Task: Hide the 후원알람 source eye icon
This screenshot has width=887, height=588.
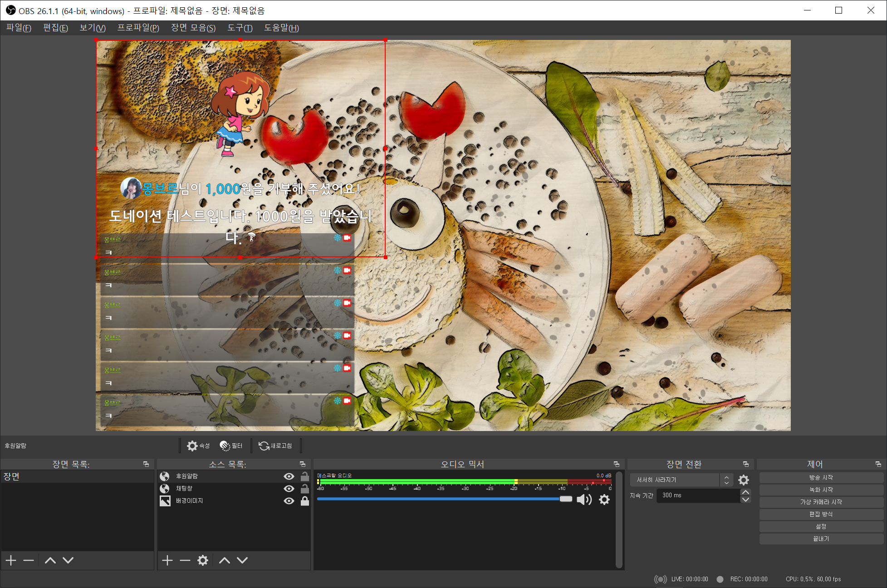Action: [289, 476]
